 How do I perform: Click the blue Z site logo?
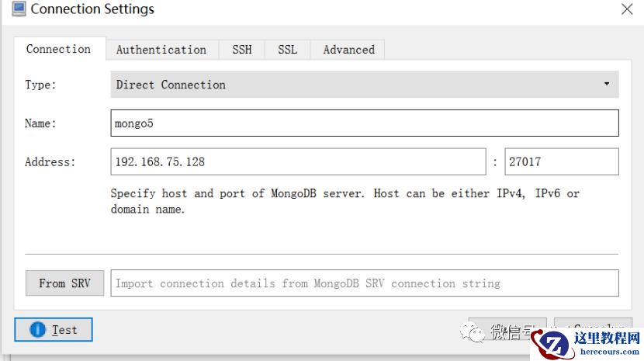(x=554, y=345)
